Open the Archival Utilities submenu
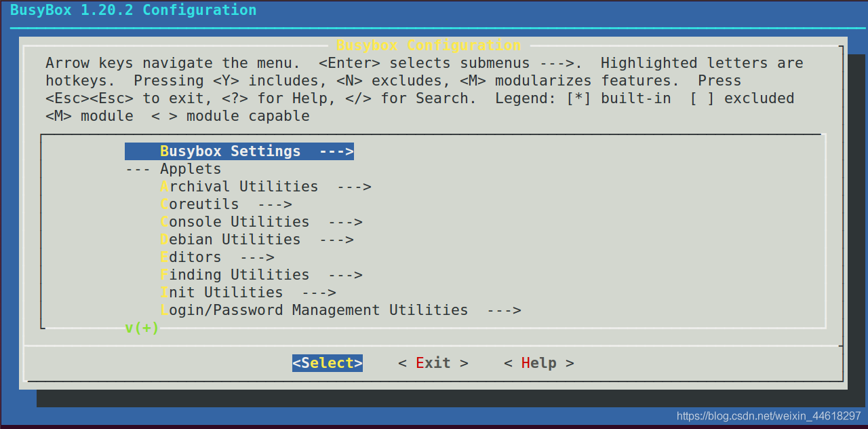Screen dimensions: 868x429 click(266, 186)
